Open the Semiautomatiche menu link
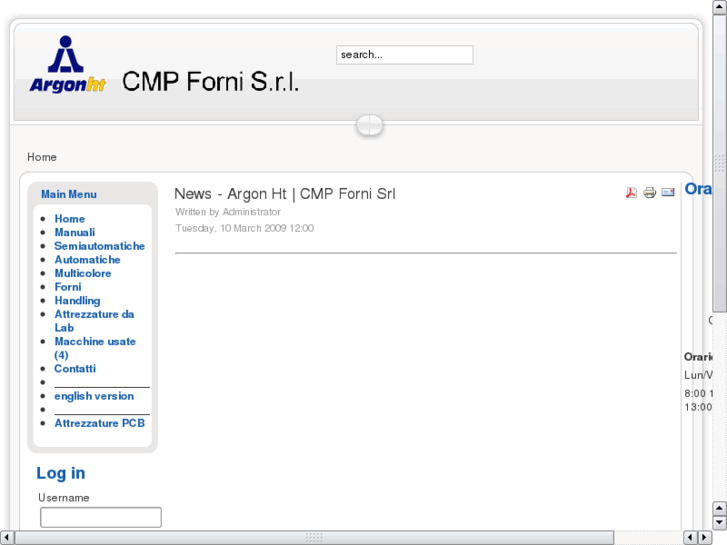 coord(100,246)
